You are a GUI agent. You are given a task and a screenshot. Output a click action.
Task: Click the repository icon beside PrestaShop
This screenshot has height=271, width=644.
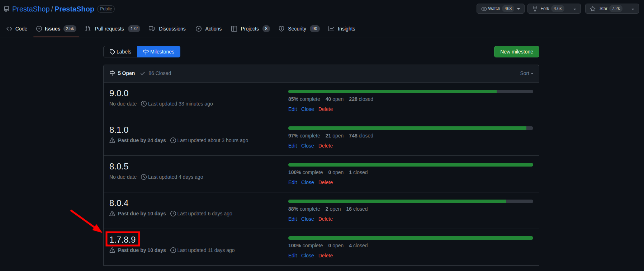(x=6, y=9)
